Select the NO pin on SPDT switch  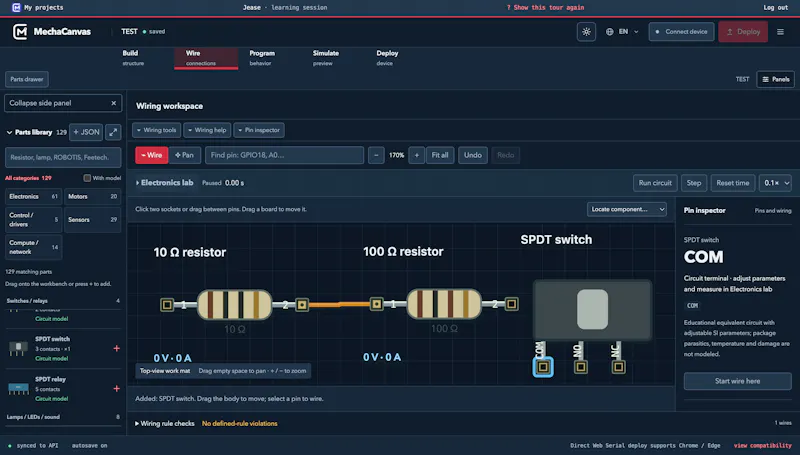coord(581,367)
